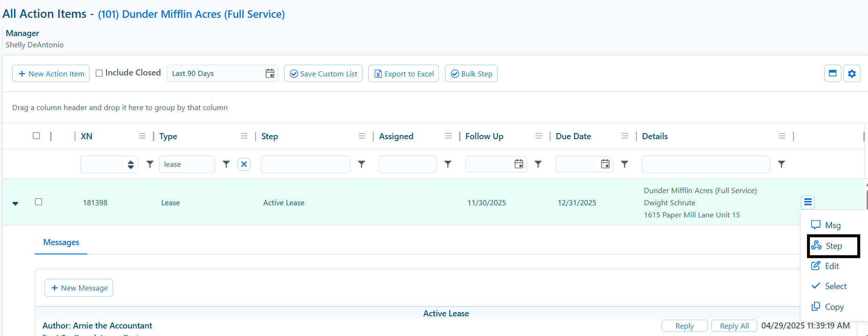
Task: Open the Follow Up column menu icon
Action: tap(539, 136)
